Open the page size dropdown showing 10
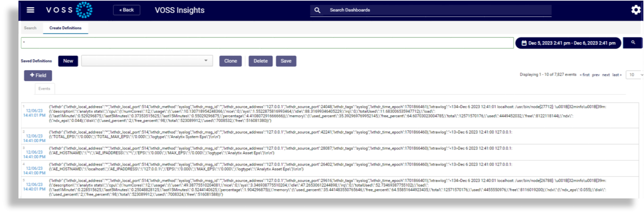 634,75
